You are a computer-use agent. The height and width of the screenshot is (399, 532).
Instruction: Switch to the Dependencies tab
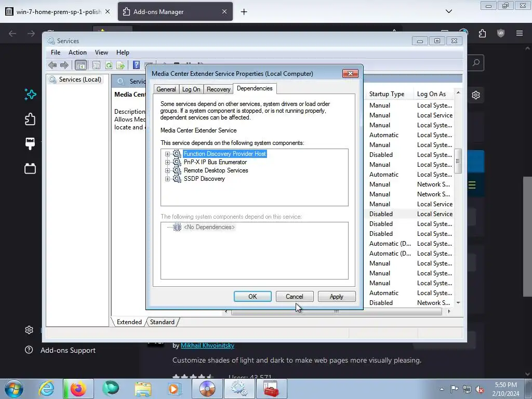coord(255,88)
